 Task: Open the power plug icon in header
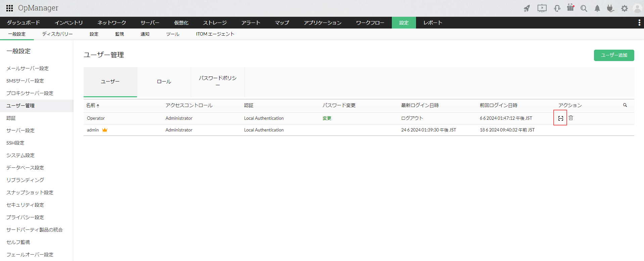pos(610,8)
